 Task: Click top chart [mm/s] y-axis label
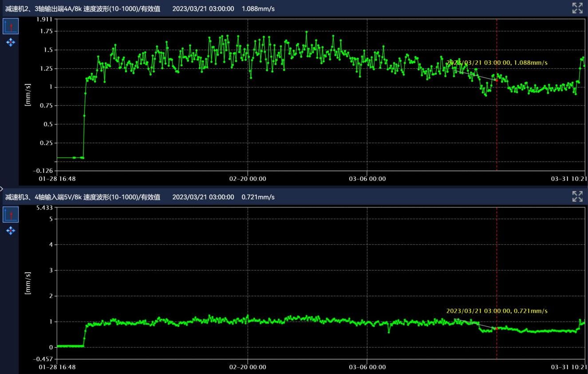[x=28, y=95]
